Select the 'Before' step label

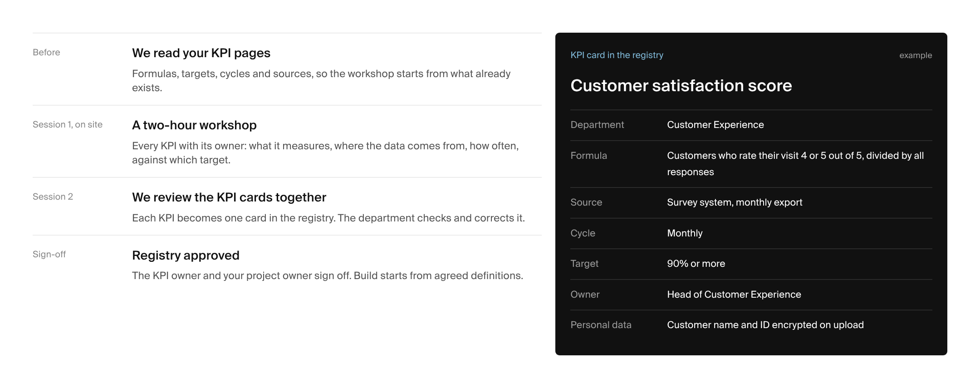[x=46, y=52]
